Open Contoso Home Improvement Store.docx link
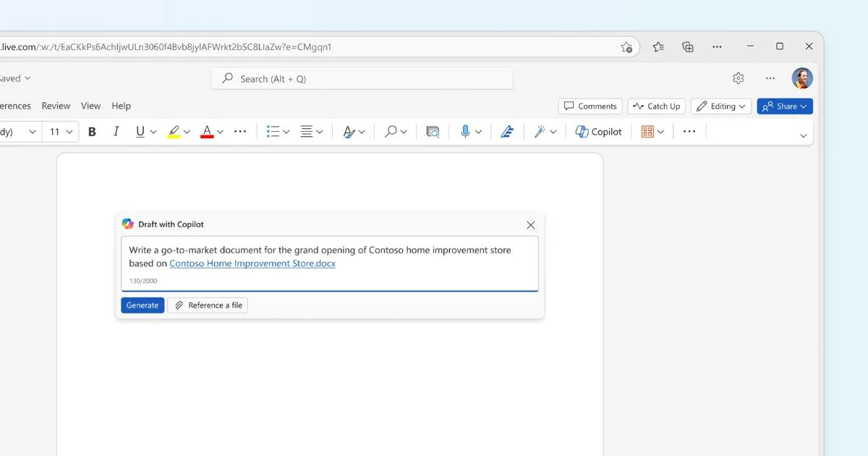This screenshot has width=868, height=456. [252, 263]
